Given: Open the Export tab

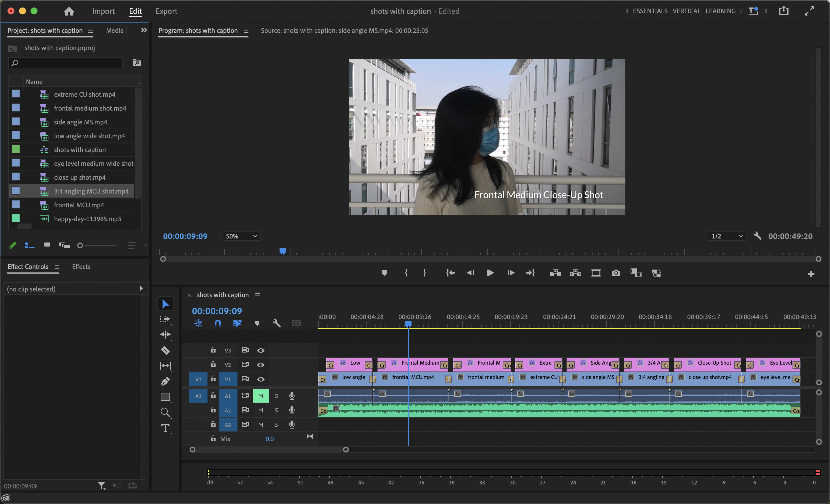Looking at the screenshot, I should [x=166, y=11].
